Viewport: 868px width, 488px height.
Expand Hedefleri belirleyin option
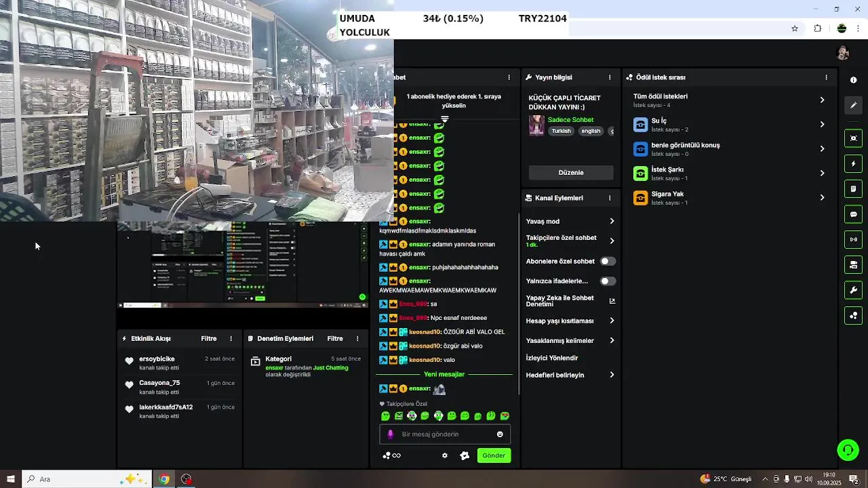point(570,375)
